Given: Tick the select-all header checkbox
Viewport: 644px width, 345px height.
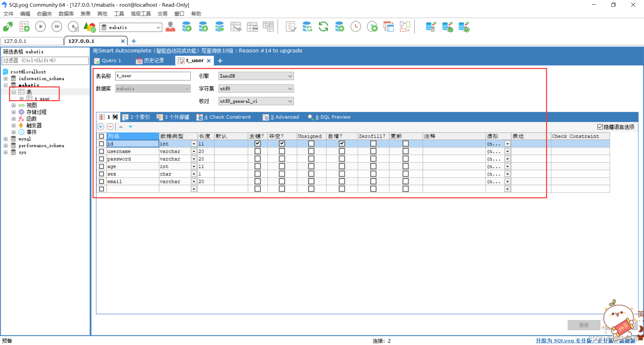Looking at the screenshot, I should (102, 136).
